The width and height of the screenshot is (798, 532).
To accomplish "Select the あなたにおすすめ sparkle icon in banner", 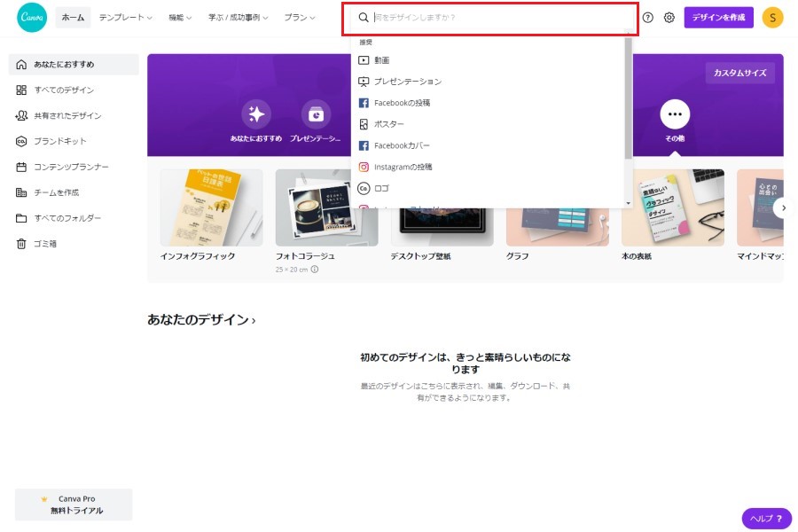I will coord(256,114).
